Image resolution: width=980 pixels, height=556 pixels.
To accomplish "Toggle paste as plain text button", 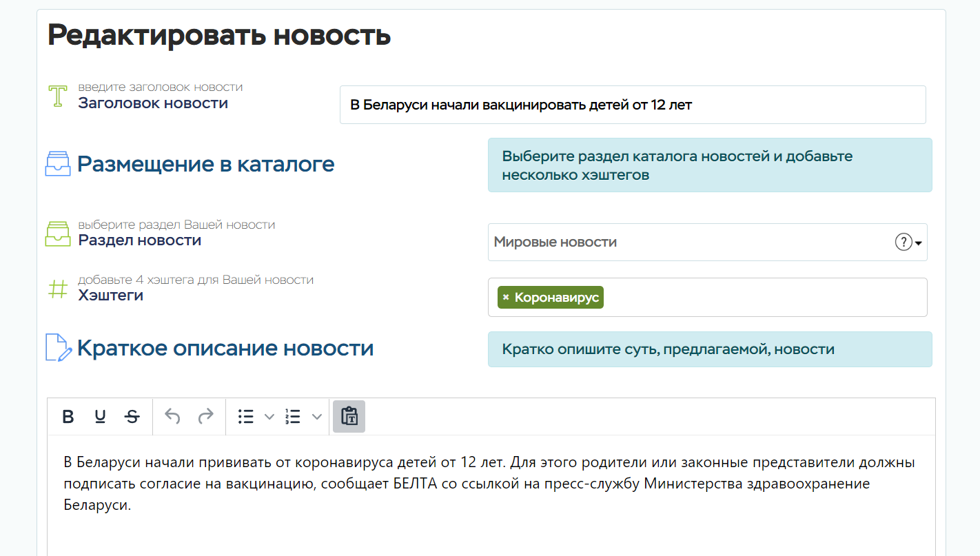I will pos(349,417).
